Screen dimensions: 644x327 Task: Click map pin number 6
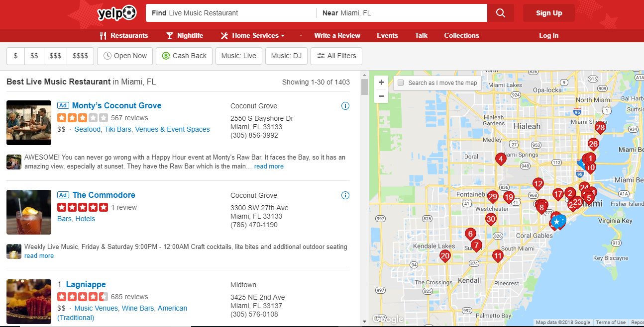coord(470,234)
